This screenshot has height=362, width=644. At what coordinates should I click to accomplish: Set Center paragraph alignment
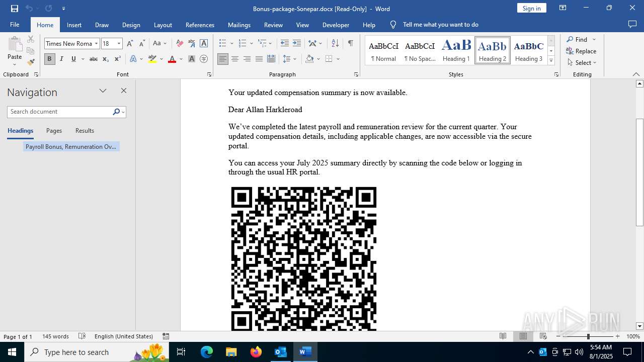pyautogui.click(x=234, y=59)
